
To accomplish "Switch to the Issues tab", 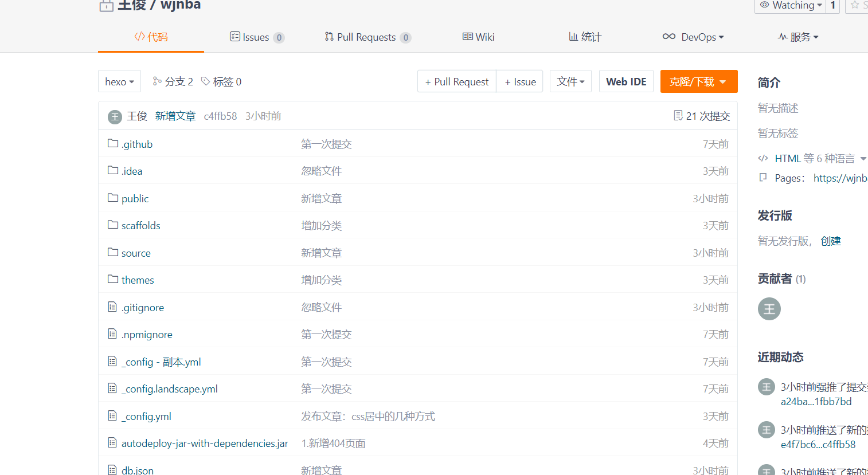I will point(256,37).
